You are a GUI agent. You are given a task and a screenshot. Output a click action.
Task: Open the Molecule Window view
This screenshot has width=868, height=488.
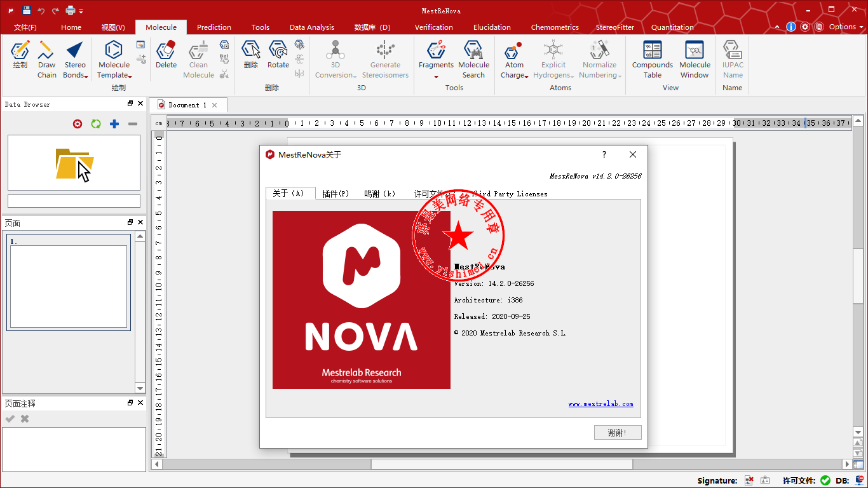tap(695, 60)
